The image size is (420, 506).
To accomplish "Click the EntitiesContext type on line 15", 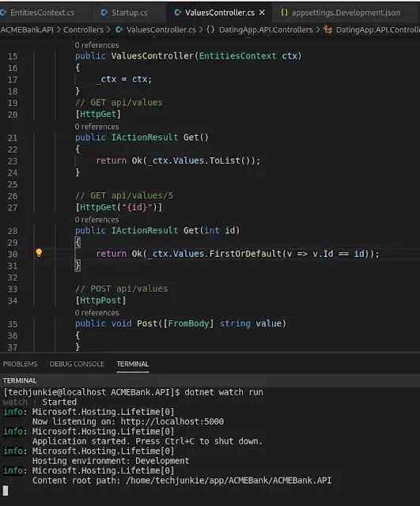I will 237,56.
